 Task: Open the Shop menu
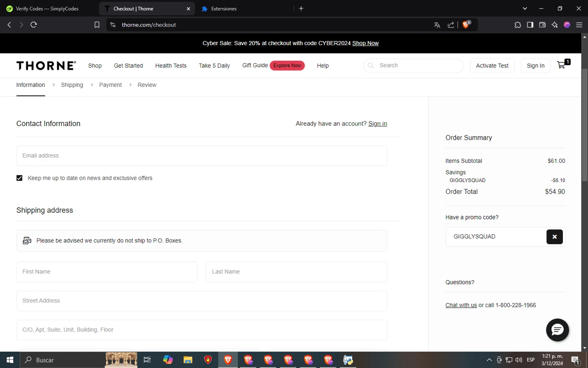tap(95, 66)
